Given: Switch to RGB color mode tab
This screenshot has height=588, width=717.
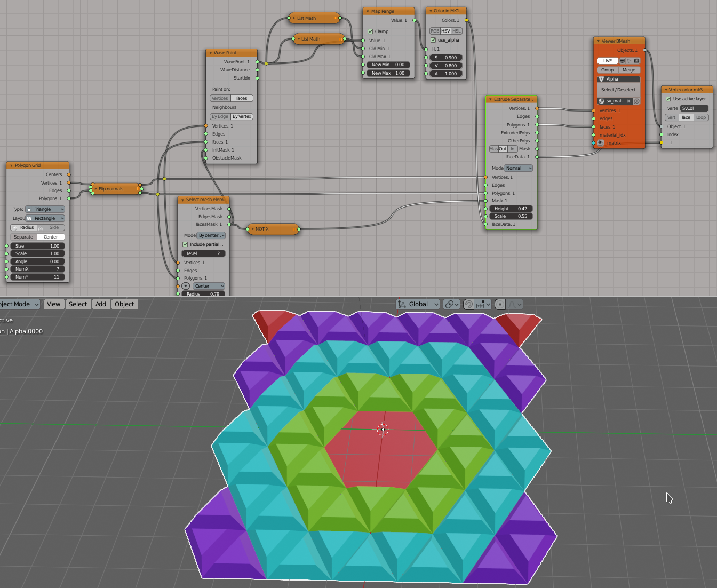Looking at the screenshot, I should coord(435,31).
